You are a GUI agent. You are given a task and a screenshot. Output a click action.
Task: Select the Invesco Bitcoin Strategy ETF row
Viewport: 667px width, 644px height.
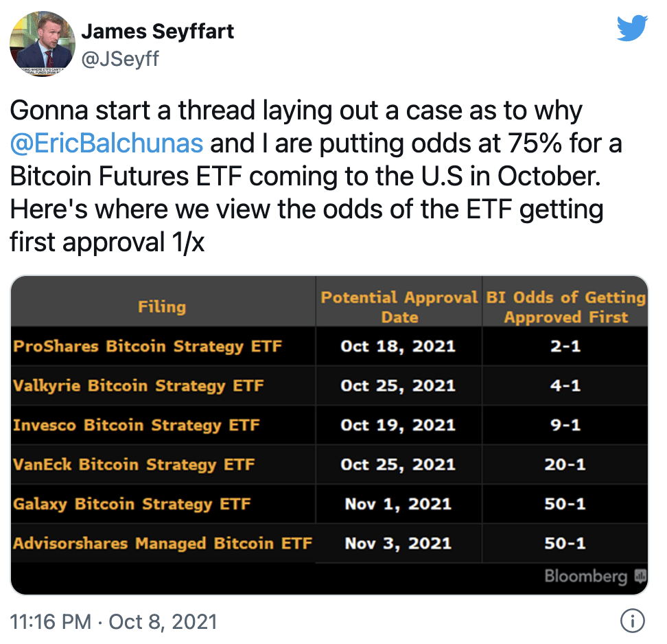[x=329, y=425]
